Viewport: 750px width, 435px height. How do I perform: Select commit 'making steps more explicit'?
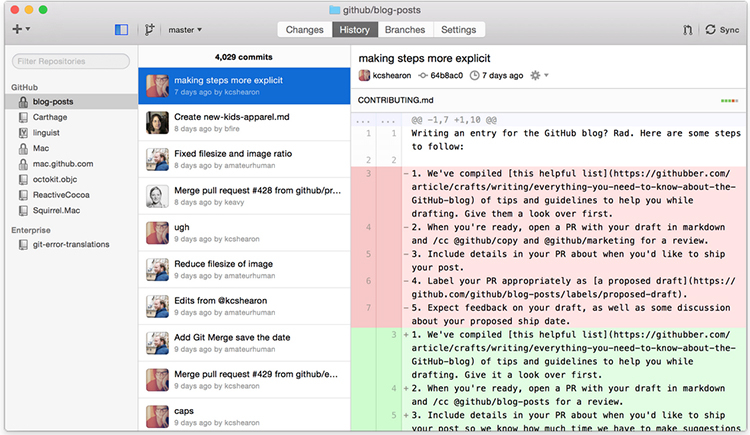[x=244, y=86]
